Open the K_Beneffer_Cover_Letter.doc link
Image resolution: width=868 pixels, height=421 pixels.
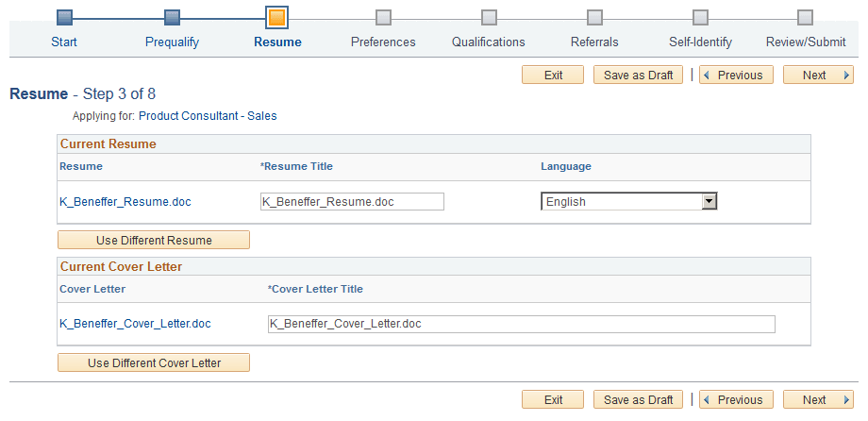point(135,324)
